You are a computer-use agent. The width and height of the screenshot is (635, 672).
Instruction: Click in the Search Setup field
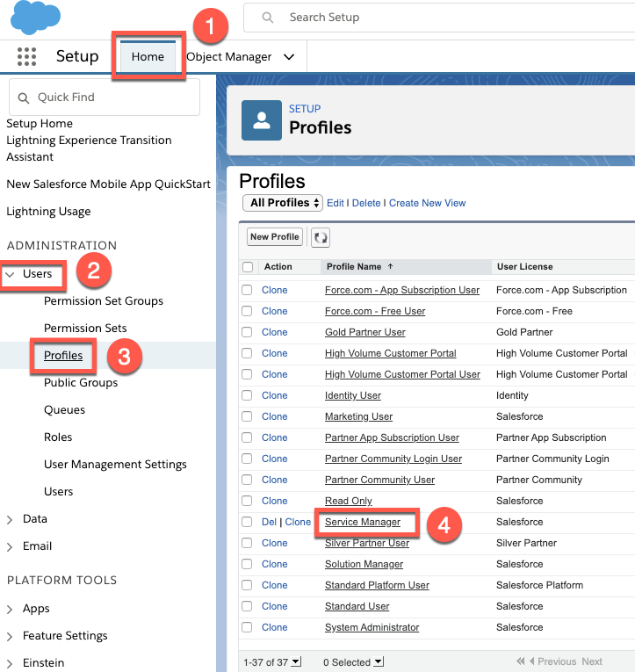pos(439,18)
